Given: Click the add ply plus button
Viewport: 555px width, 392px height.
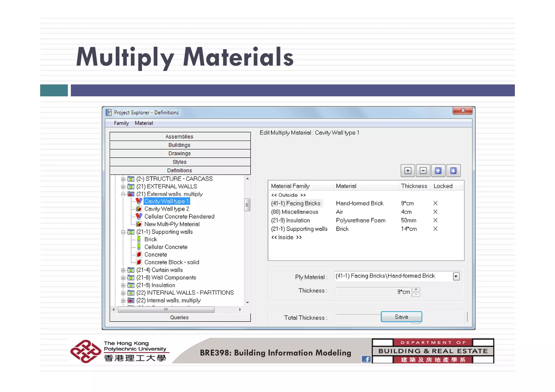Looking at the screenshot, I should pos(408,171).
